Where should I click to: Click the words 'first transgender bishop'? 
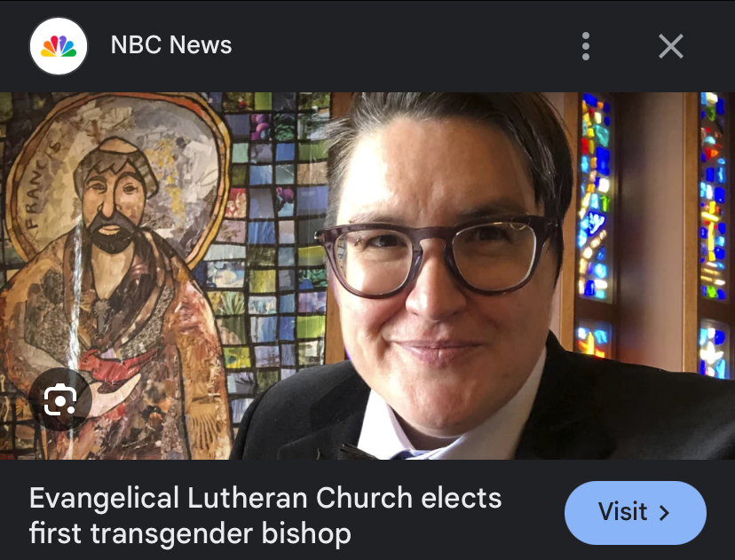pos(190,533)
